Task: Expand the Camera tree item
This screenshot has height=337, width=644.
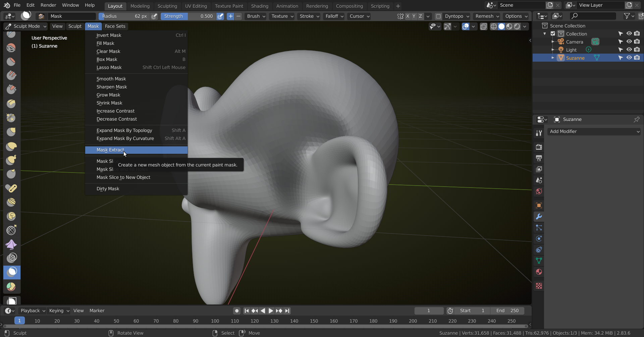Action: 553,42
